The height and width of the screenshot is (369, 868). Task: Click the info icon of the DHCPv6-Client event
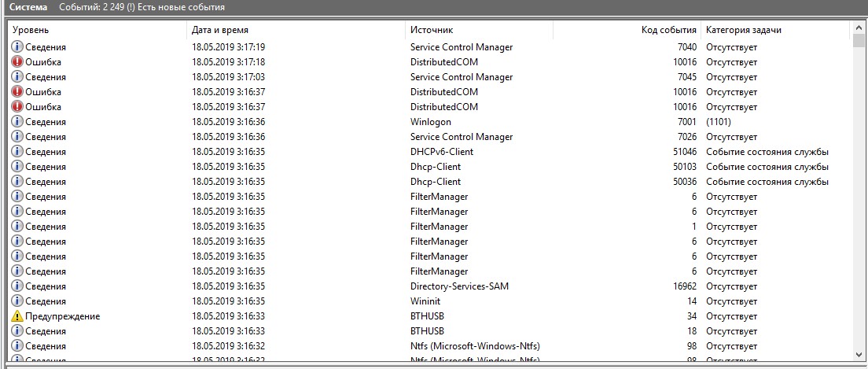tap(18, 152)
